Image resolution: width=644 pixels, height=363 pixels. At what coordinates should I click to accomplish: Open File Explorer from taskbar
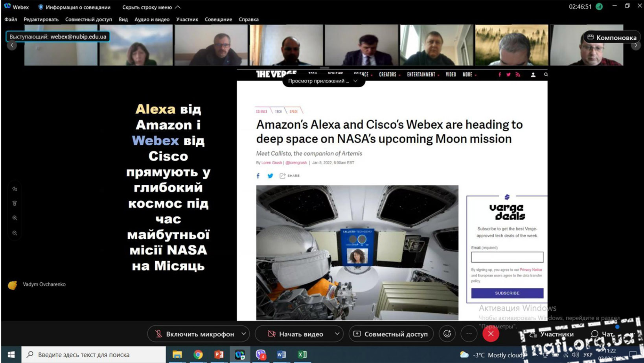click(177, 354)
